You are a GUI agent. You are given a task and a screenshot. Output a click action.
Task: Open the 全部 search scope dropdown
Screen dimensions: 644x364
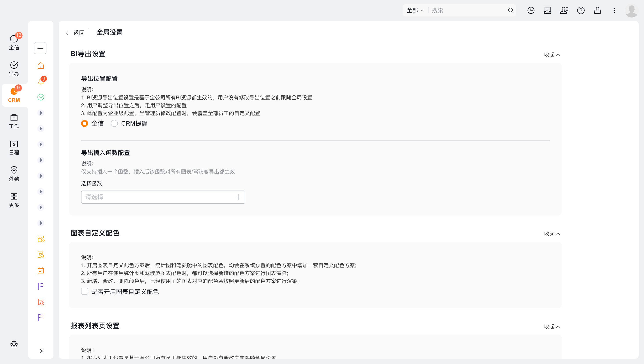pos(415,10)
